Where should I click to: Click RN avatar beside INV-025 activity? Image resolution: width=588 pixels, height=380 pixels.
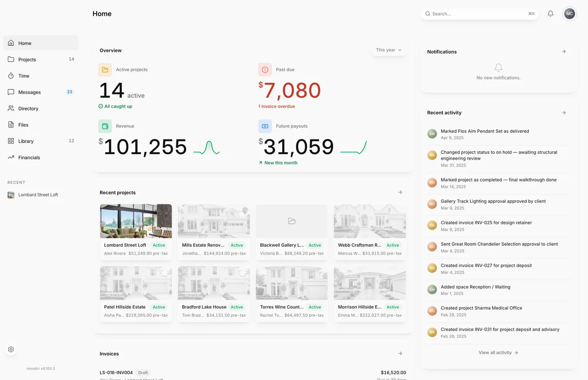pos(432,225)
